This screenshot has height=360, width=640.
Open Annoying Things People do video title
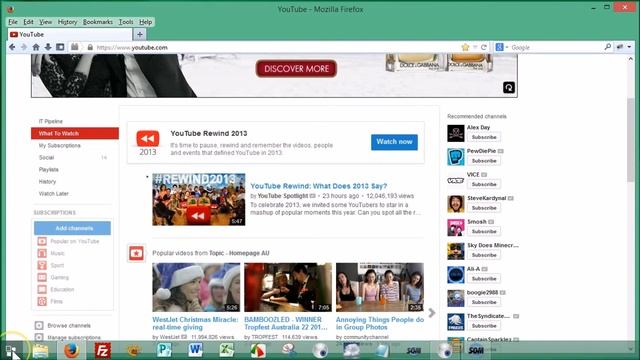(x=380, y=324)
